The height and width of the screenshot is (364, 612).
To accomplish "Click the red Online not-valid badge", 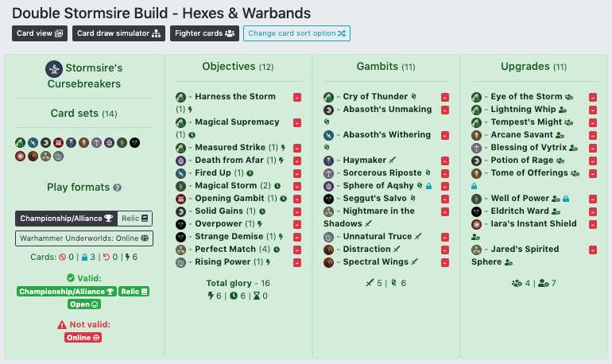I will click(x=83, y=338).
